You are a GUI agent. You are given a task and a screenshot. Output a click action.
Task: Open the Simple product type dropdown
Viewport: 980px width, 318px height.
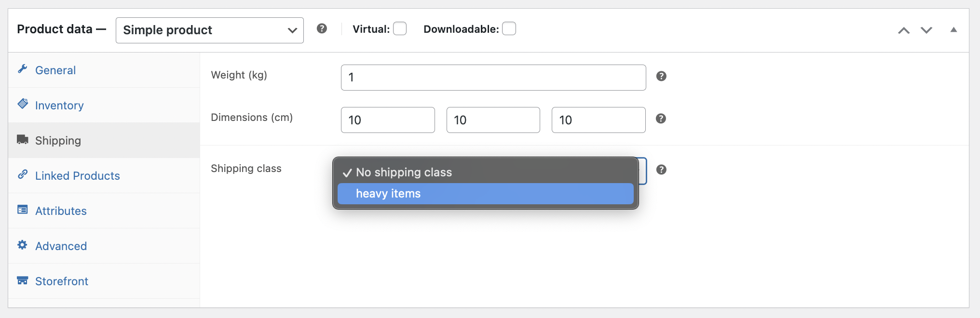tap(209, 30)
